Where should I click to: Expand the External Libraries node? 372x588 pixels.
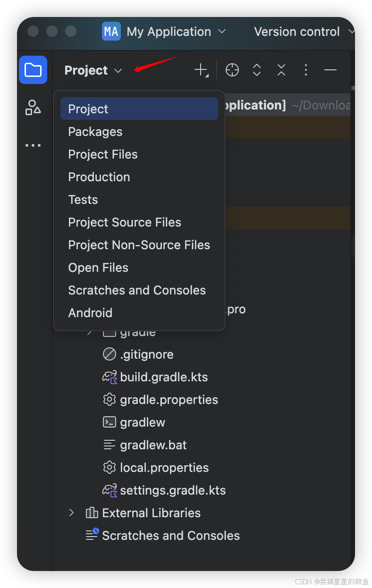pyautogui.click(x=72, y=512)
